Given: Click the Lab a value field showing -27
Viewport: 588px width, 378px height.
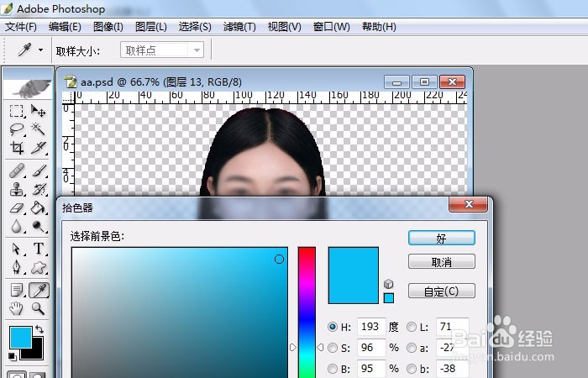Looking at the screenshot, I should (452, 348).
